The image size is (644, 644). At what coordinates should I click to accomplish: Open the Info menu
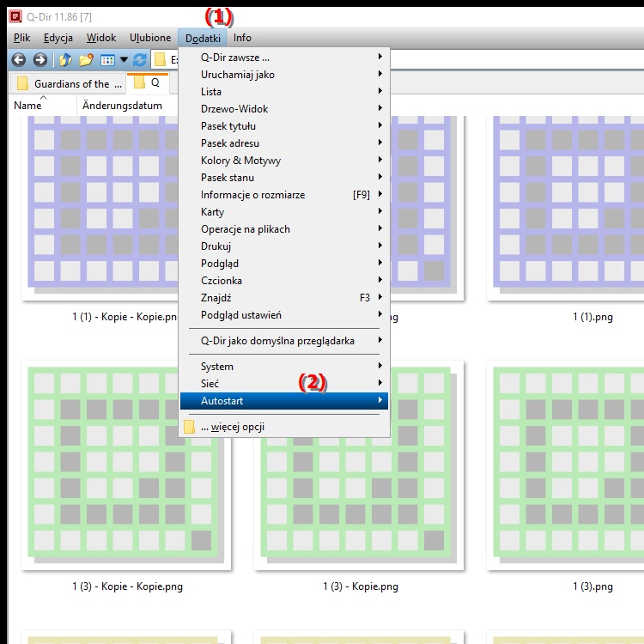click(x=242, y=38)
